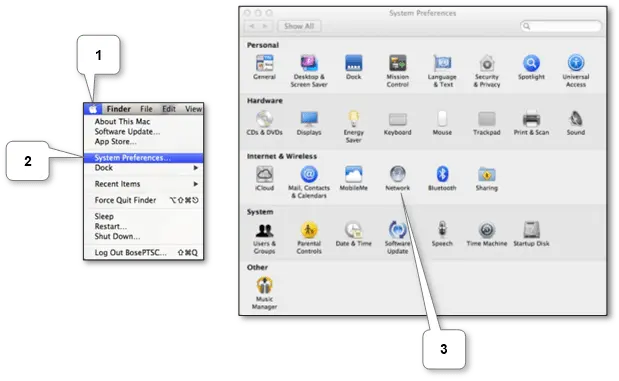619x381 pixels.
Task: Expand the Recent Items submenu
Action: 144,184
